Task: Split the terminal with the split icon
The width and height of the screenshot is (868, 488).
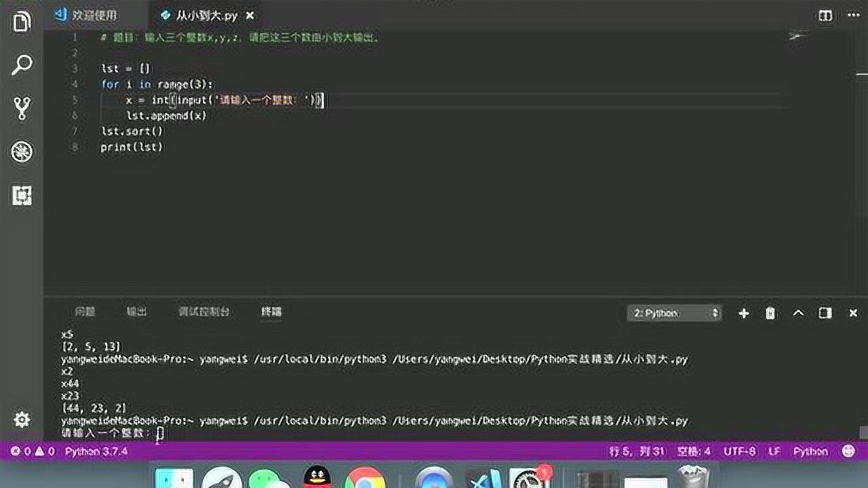Action: pos(825,313)
